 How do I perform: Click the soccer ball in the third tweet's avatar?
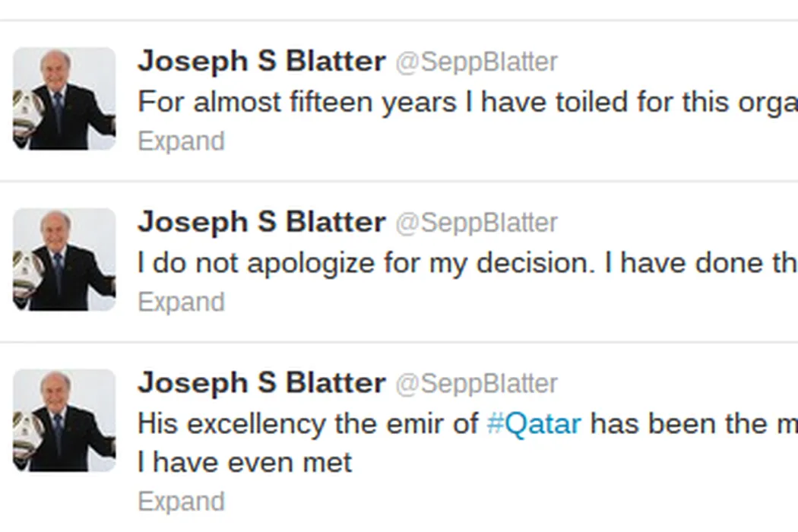pos(26,432)
